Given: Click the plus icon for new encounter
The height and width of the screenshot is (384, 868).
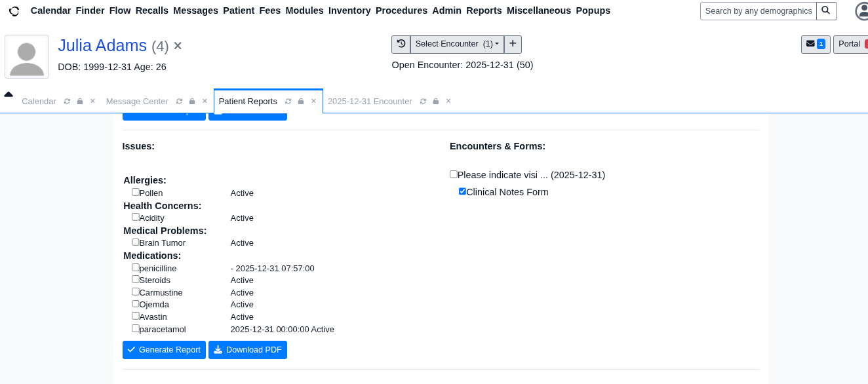Looking at the screenshot, I should point(513,44).
